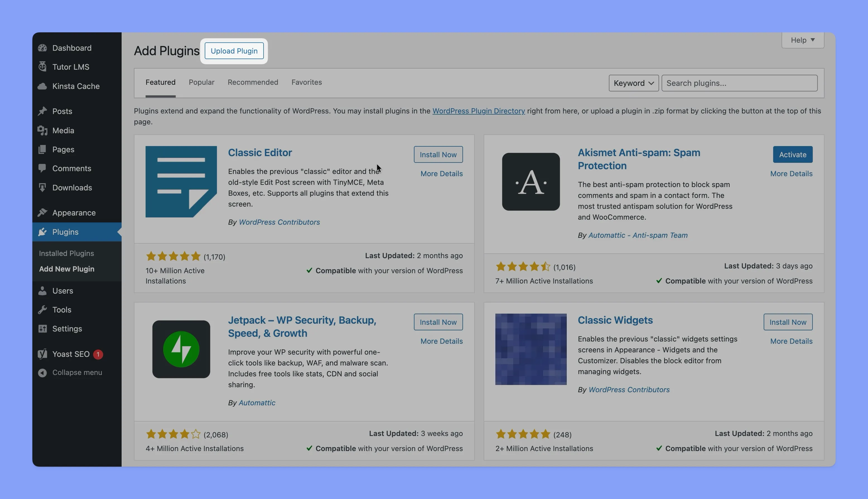Click the WordPress Plugin Directory link

pos(478,110)
